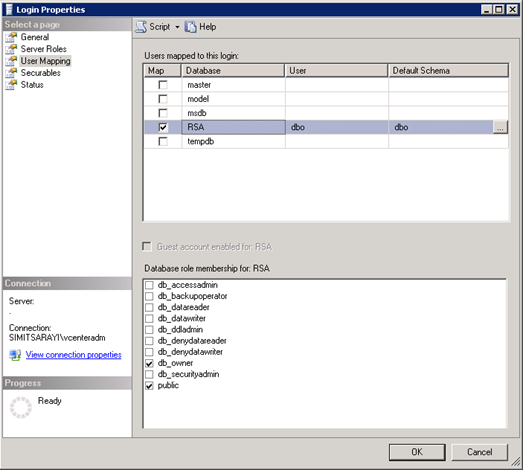This screenshot has height=470, width=523.
Task: Click the OK button
Action: (417, 452)
